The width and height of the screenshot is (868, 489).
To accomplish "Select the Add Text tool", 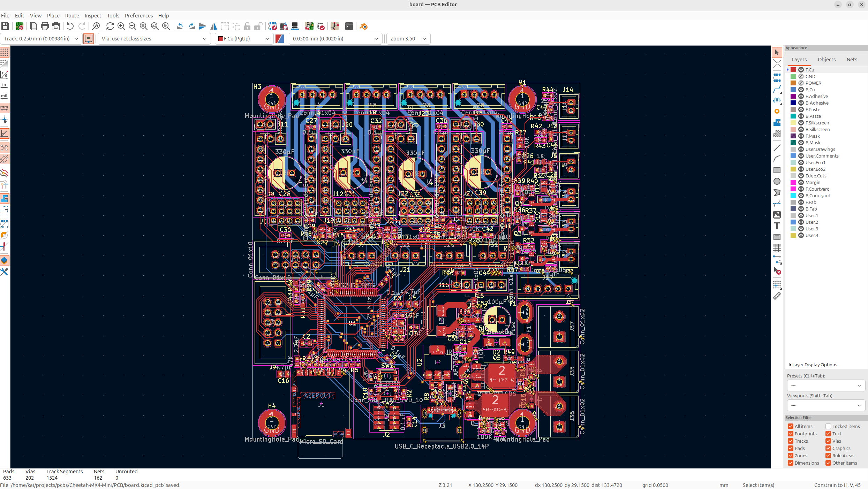I will click(777, 226).
